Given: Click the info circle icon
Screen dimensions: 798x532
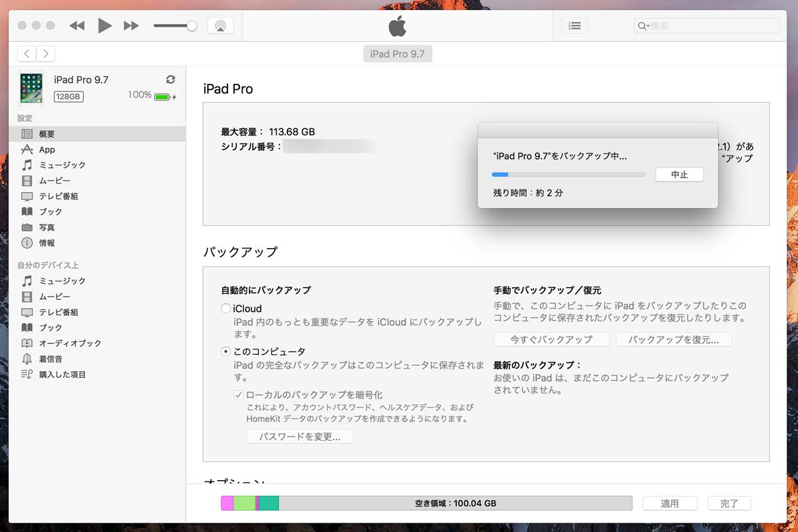Looking at the screenshot, I should (x=27, y=243).
